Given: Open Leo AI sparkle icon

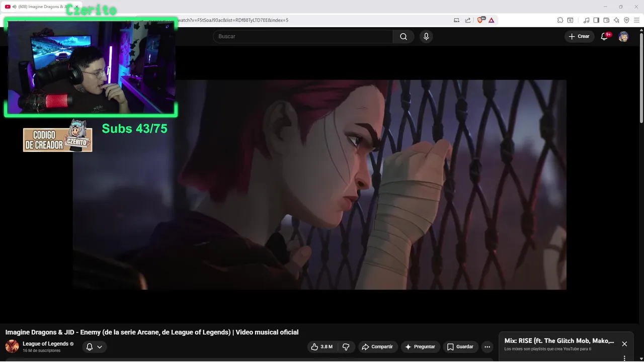Looking at the screenshot, I should 616,20.
